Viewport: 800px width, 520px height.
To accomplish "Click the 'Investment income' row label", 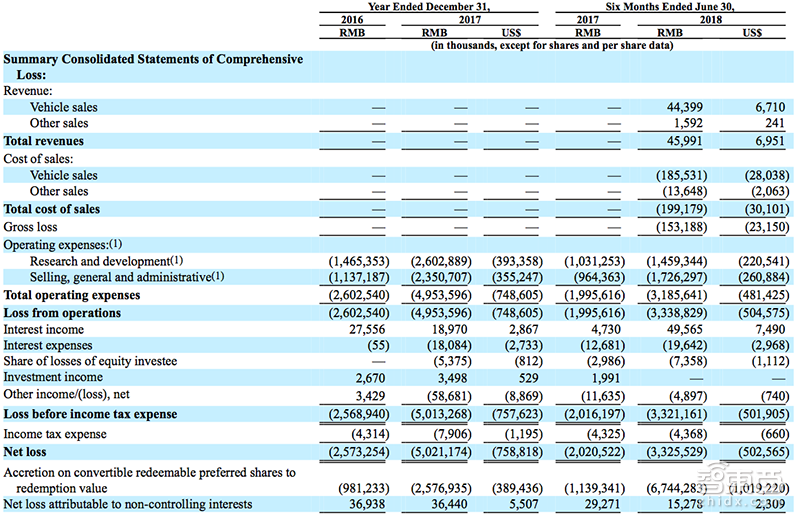I will click(53, 377).
